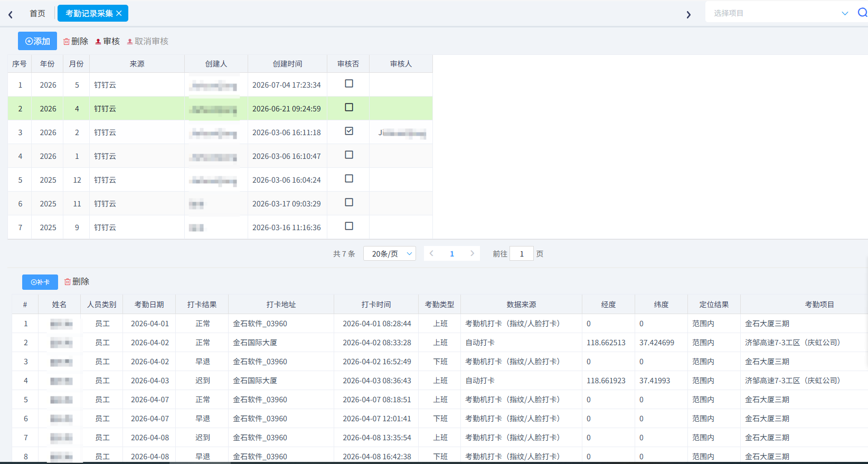Viewport: 868px width, 464px height.
Task: Click 打卡时间 cell 2026-04-07 12:01:41
Action: click(x=377, y=419)
